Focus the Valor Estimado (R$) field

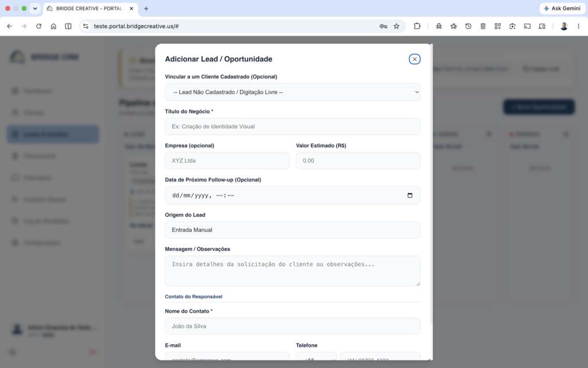[x=358, y=161]
